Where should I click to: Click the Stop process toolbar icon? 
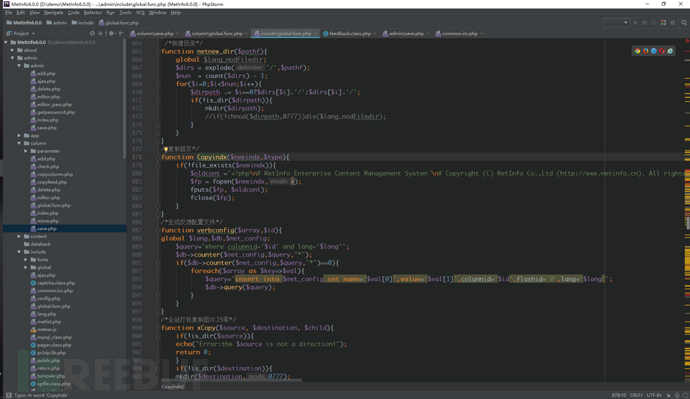pos(672,22)
